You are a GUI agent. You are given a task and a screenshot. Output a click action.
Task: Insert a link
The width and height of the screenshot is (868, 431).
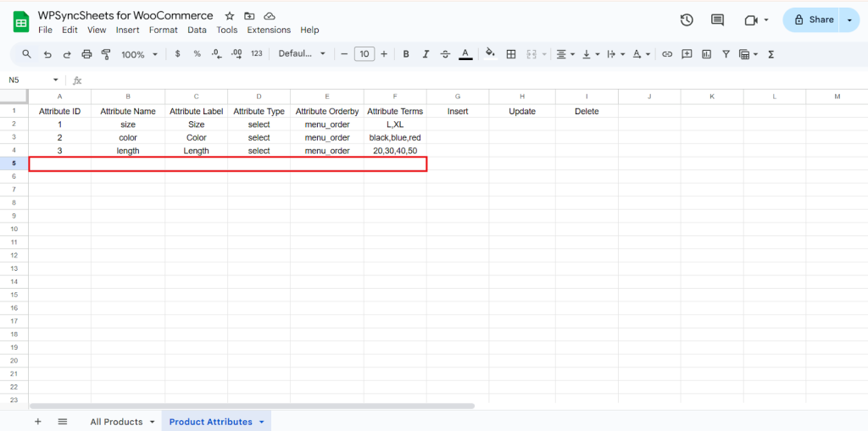click(667, 54)
